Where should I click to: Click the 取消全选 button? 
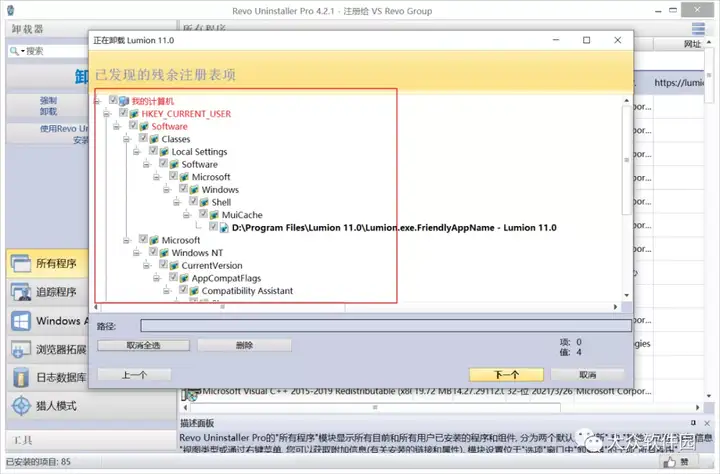pyautogui.click(x=143, y=345)
